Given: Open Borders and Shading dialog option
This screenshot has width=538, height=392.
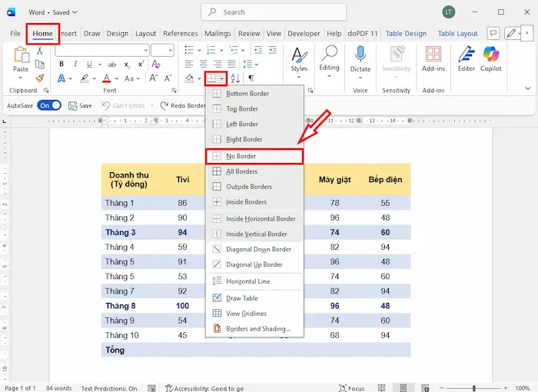Looking at the screenshot, I should (257, 329).
